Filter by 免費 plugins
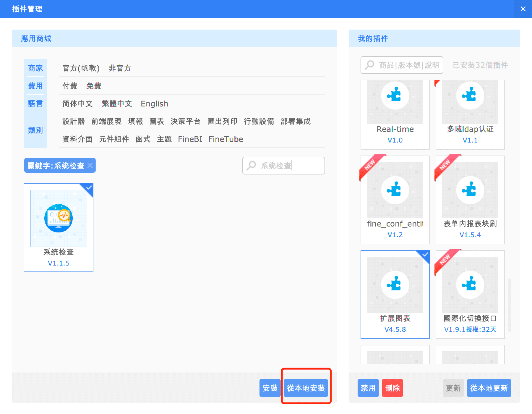The image size is (532, 414). point(94,86)
